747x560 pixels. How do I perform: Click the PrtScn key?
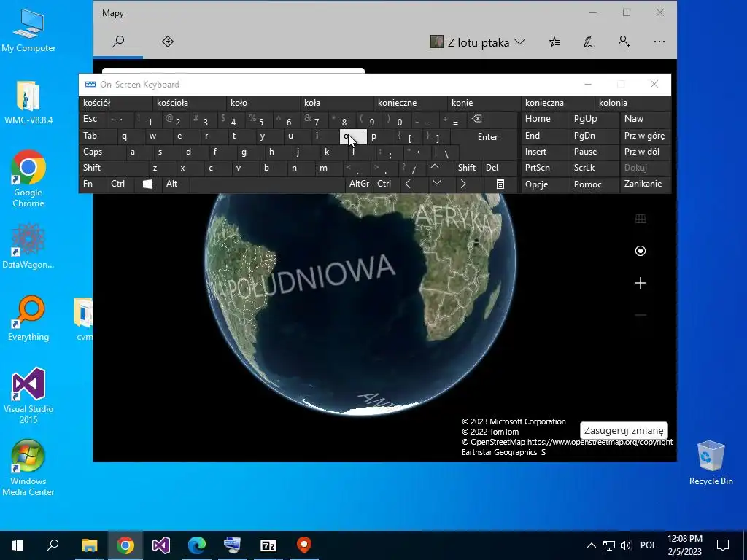pyautogui.click(x=546, y=168)
